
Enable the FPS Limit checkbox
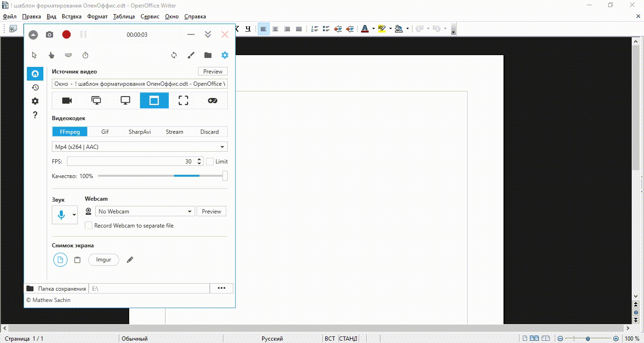[x=210, y=162]
